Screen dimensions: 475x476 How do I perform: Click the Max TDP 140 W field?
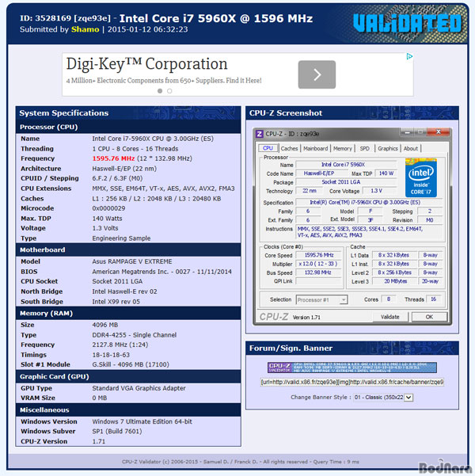click(386, 173)
